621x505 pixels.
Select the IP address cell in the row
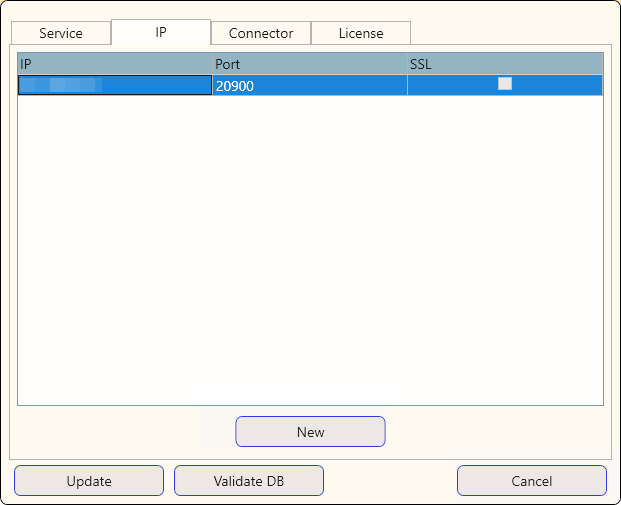pos(115,86)
